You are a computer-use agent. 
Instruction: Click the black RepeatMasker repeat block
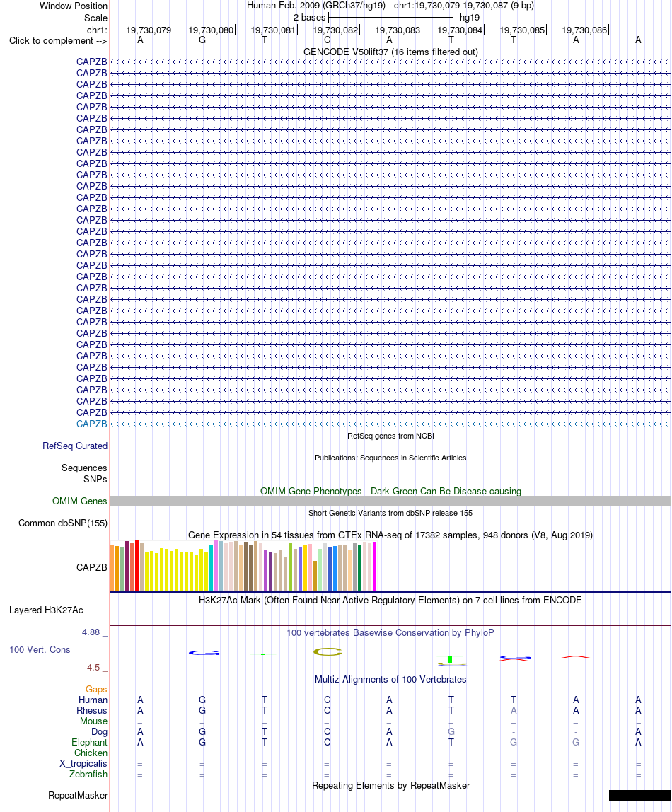[640, 796]
